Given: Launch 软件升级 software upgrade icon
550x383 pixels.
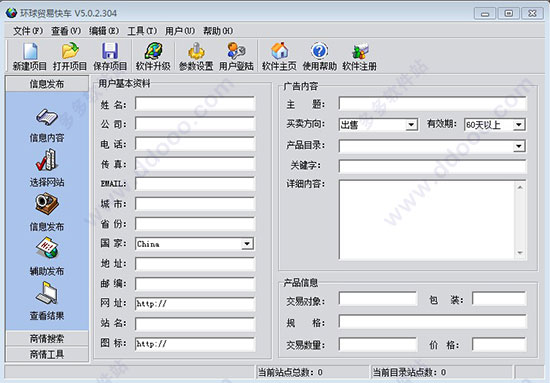Looking at the screenshot, I should tap(153, 51).
